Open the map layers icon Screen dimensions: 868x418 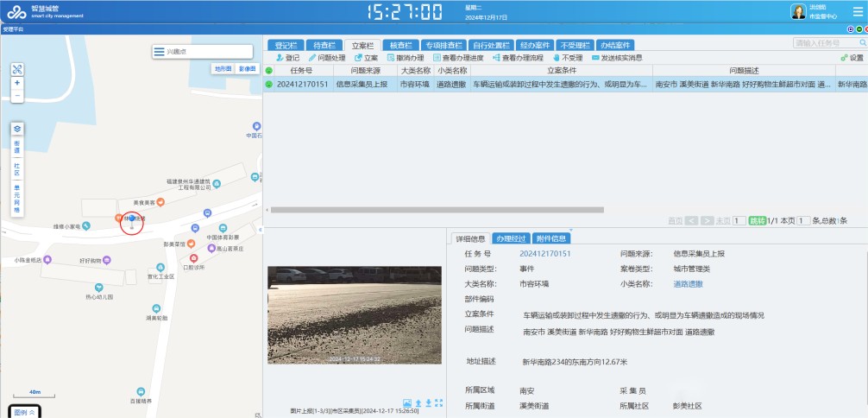pos(17,129)
